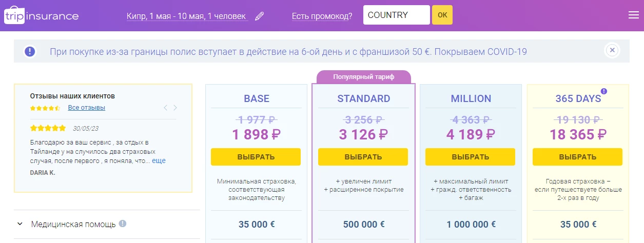Edit trip details with pencil icon
Screen dimensions: 644x243
260,16
